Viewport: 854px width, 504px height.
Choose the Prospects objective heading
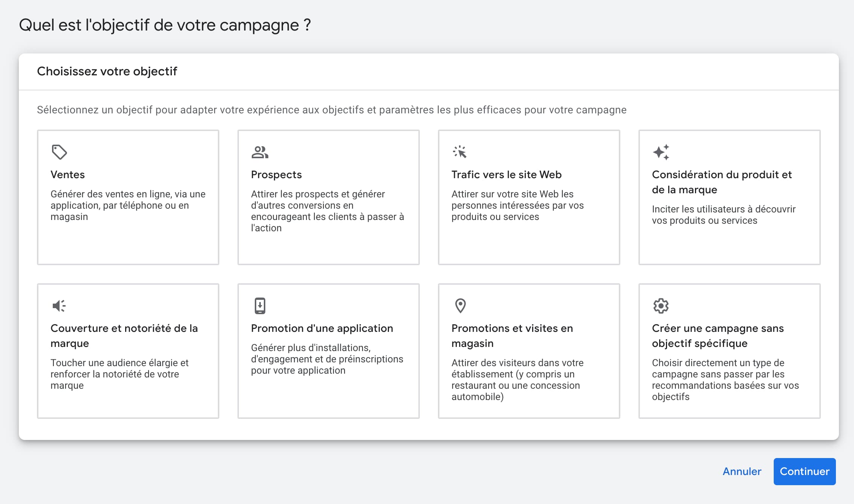click(x=276, y=174)
